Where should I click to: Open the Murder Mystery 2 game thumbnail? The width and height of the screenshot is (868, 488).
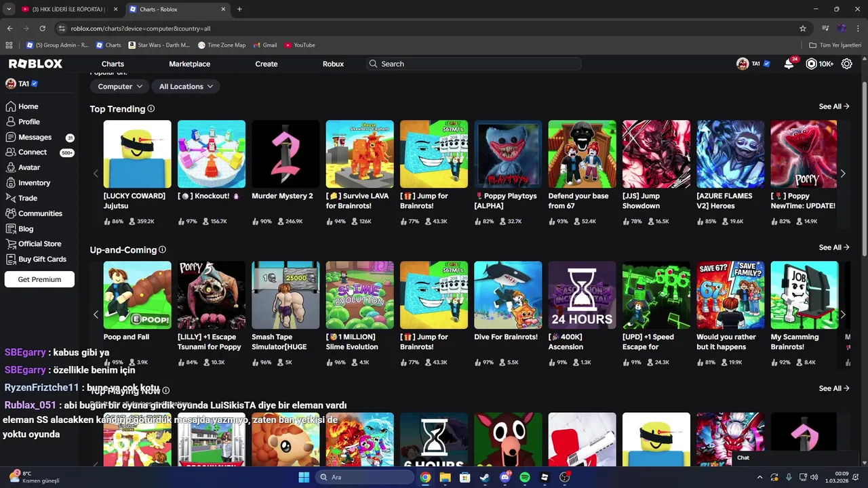[x=285, y=154]
